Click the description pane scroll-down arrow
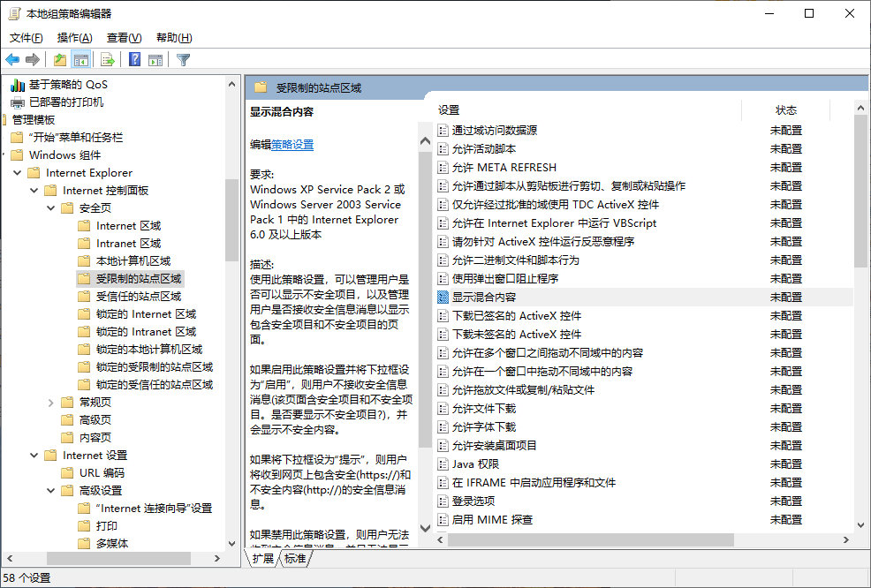Image resolution: width=871 pixels, height=588 pixels. pyautogui.click(x=425, y=528)
